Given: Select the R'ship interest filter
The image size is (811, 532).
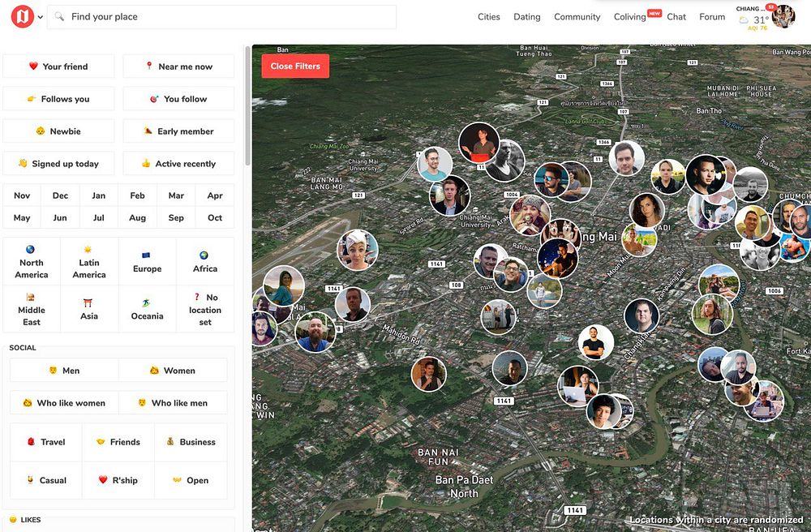Looking at the screenshot, I should pos(118,480).
